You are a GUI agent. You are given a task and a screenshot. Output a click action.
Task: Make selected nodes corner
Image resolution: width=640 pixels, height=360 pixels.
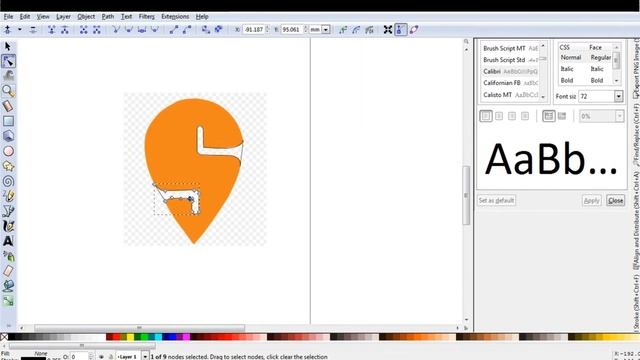[116, 29]
